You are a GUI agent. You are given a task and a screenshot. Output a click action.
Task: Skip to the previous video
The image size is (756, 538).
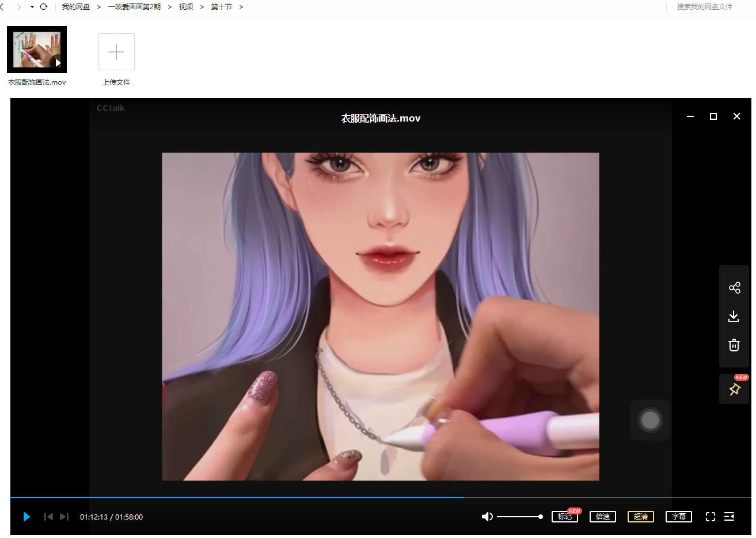tap(48, 517)
